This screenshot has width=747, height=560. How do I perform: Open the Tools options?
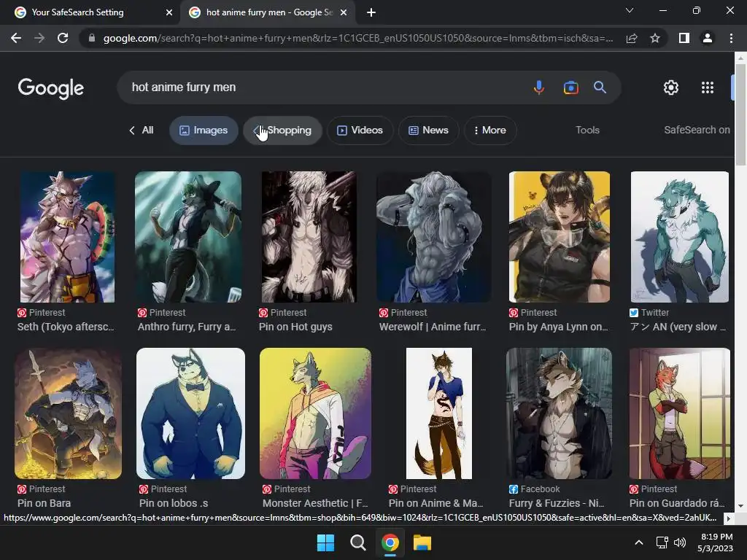coord(587,130)
